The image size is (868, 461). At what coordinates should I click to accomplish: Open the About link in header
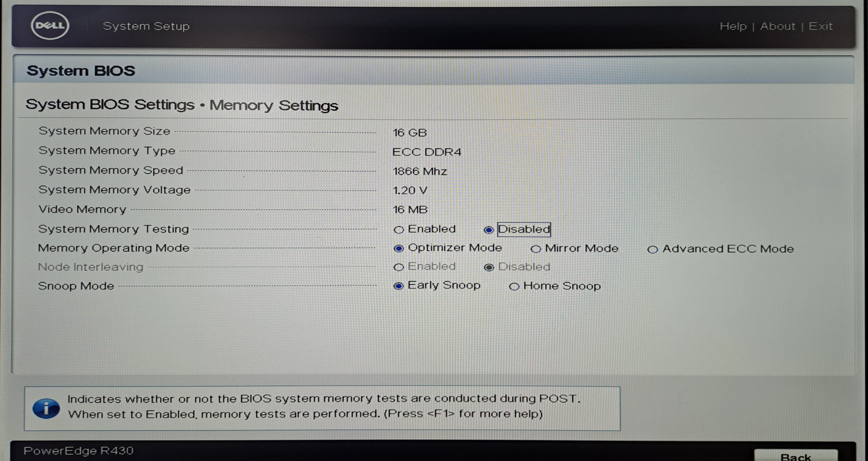tap(777, 26)
